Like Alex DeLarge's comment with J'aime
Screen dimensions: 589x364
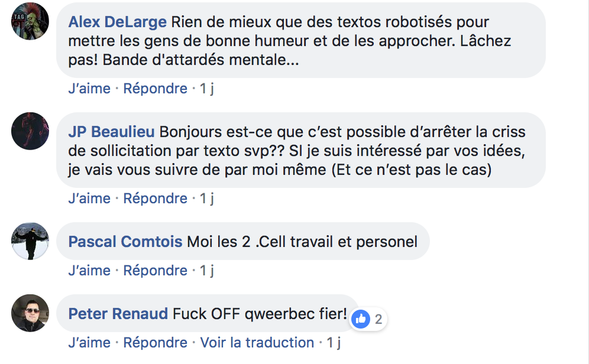[x=89, y=89]
